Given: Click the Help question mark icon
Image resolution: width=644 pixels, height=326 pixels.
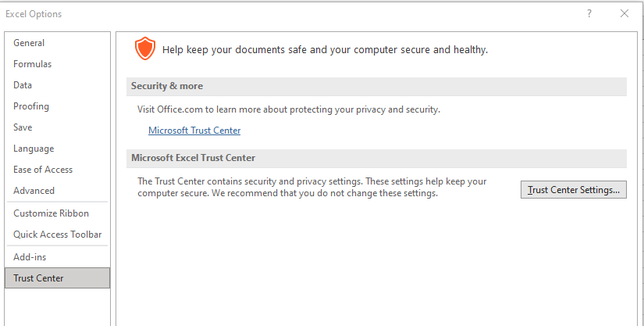Looking at the screenshot, I should coord(589,13).
